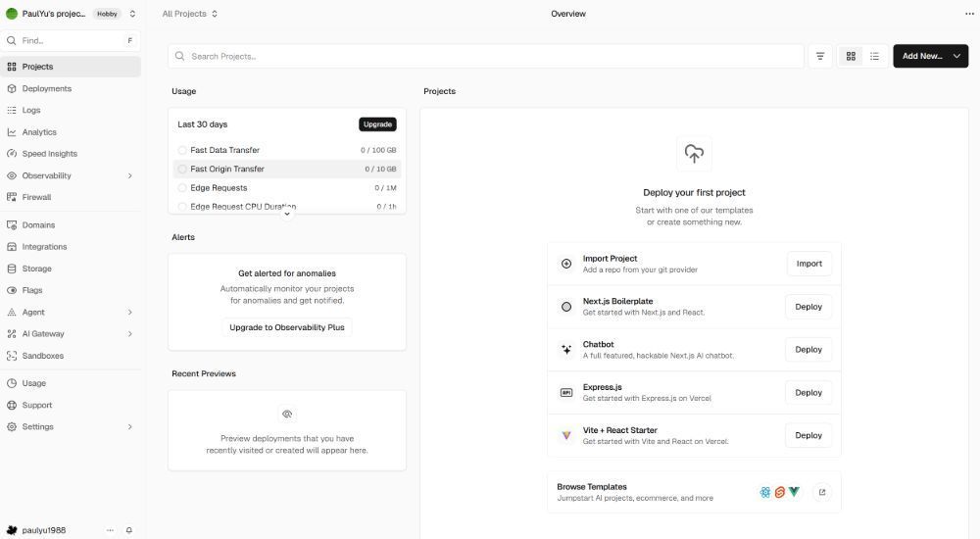Switch to grid view layout
The width and height of the screenshot is (980, 539).
click(851, 56)
